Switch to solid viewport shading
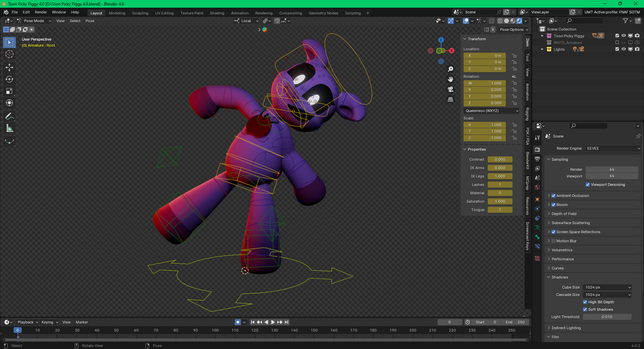This screenshot has width=644, height=349. [506, 21]
